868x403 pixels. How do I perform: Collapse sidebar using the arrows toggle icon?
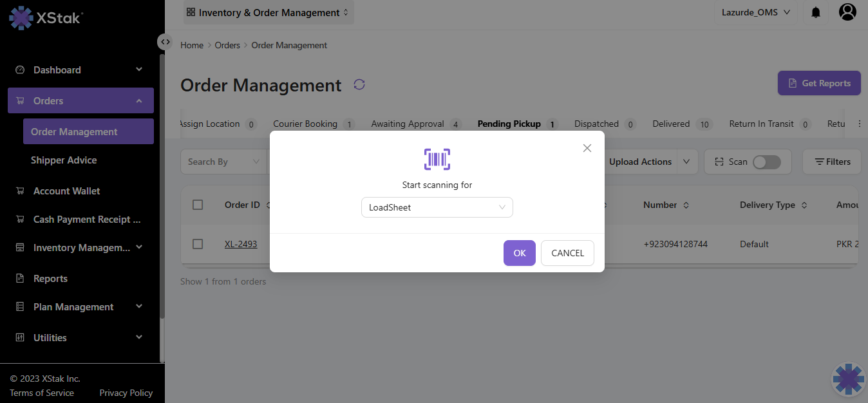click(x=165, y=42)
